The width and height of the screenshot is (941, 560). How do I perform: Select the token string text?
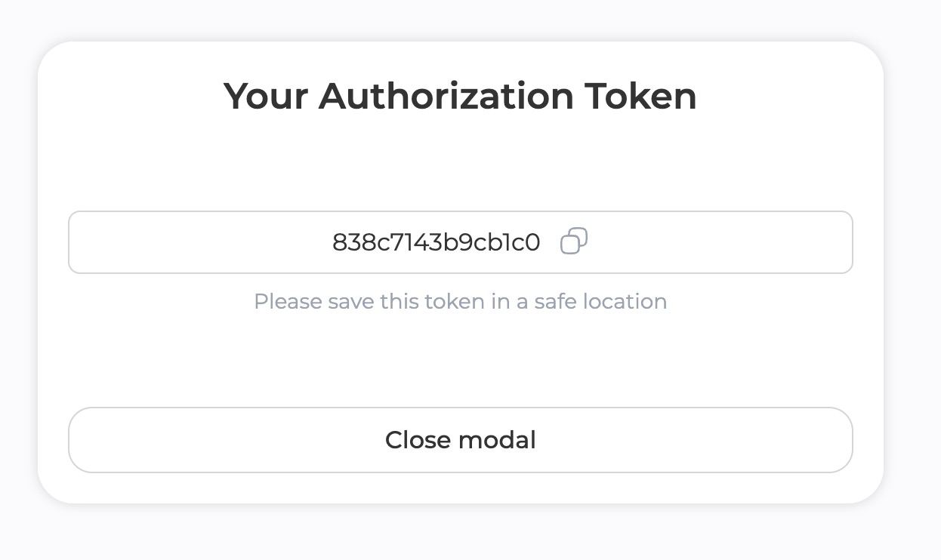(x=436, y=242)
